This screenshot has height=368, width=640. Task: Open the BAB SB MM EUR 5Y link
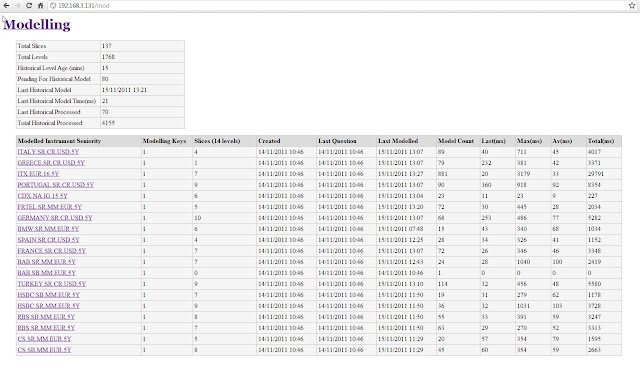click(x=47, y=273)
